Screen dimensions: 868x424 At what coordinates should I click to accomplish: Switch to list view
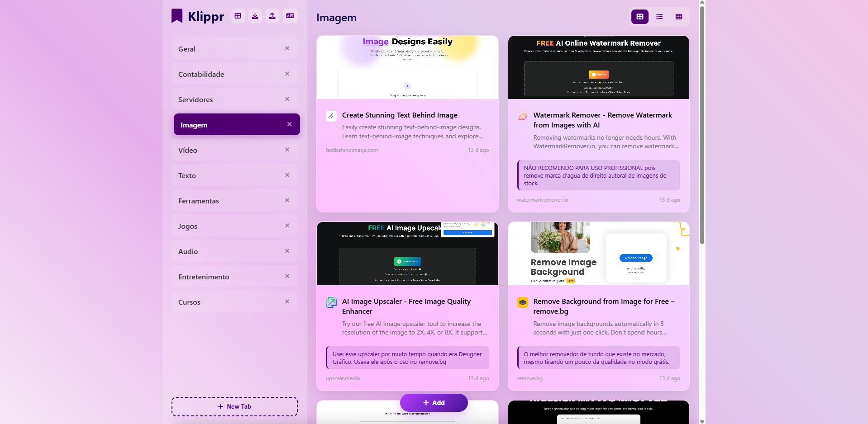tap(659, 17)
